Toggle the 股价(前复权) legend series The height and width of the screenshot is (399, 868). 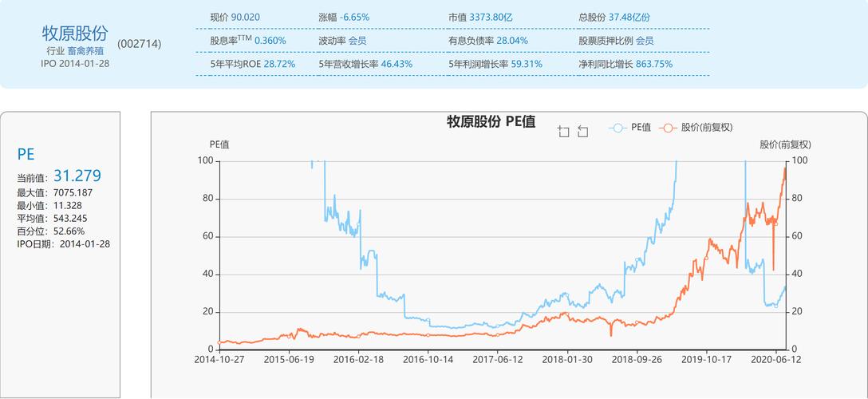696,128
